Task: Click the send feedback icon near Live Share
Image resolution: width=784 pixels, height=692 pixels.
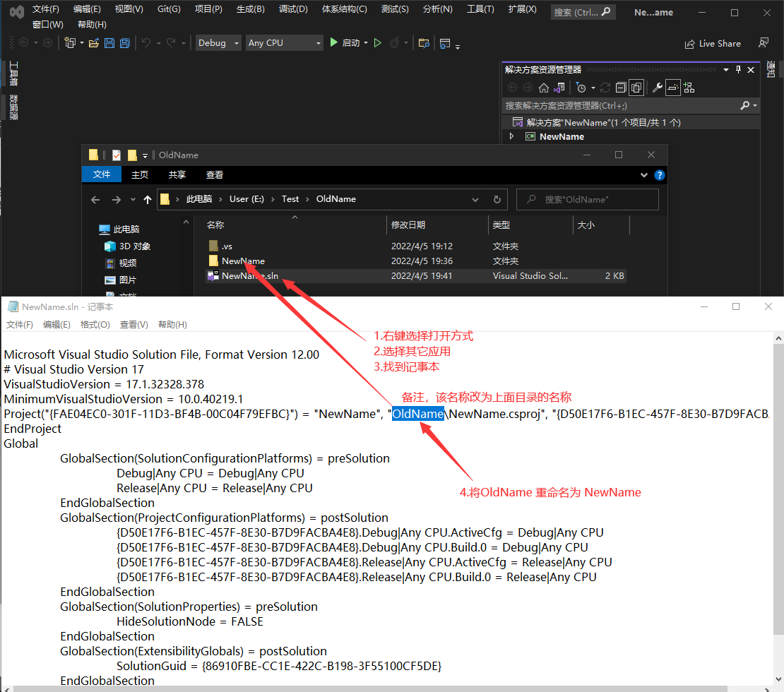Action: coord(764,43)
